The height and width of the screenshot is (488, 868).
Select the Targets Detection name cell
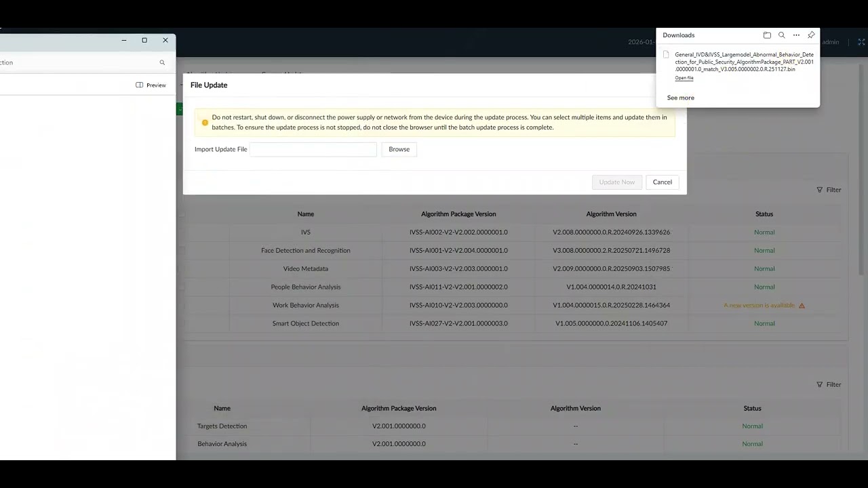coord(222,426)
